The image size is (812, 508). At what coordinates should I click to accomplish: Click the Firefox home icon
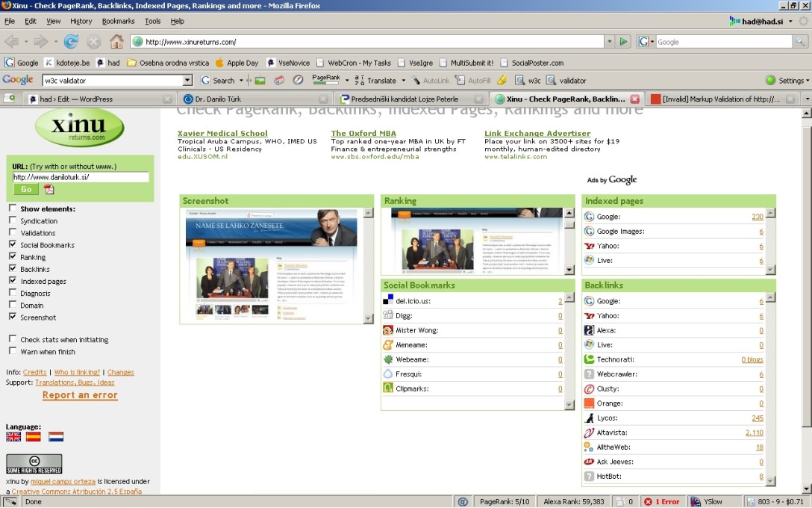116,42
